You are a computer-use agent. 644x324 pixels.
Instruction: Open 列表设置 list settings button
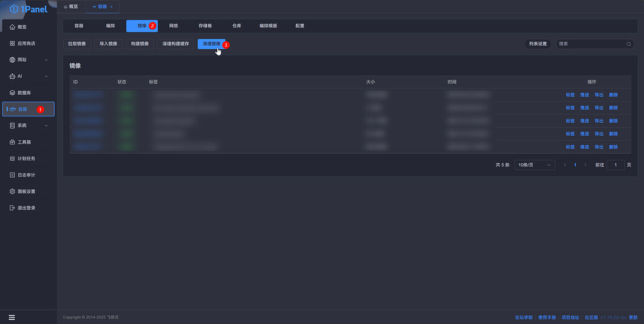pyautogui.click(x=538, y=44)
